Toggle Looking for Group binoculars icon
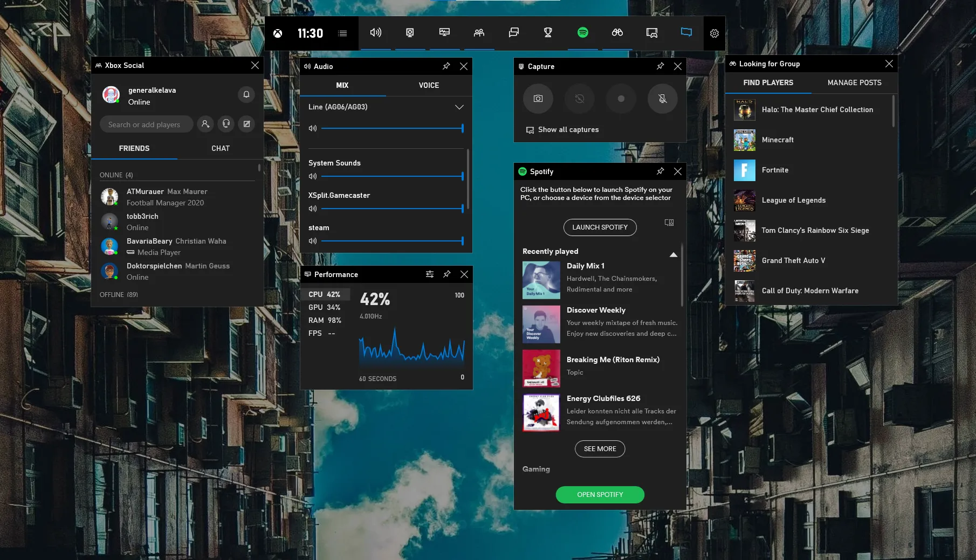The height and width of the screenshot is (560, 976). (x=617, y=33)
